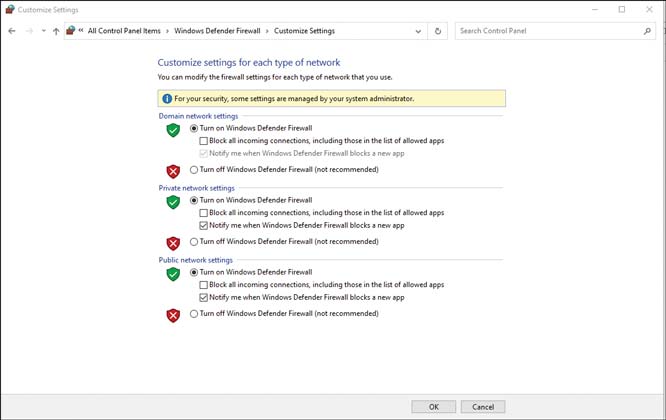The image size is (666, 420).
Task: Uncheck Notify me checkbox under Private network
Action: point(203,226)
